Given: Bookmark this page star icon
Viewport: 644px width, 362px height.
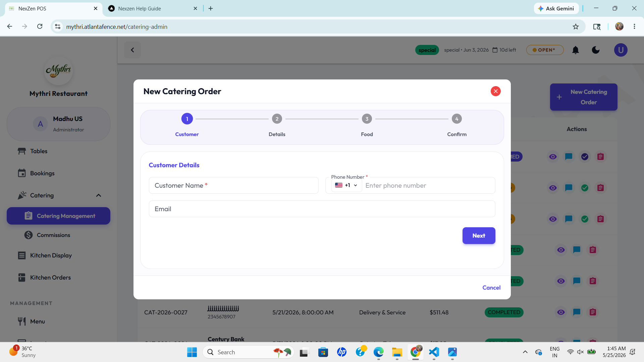Looking at the screenshot, I should tap(576, 26).
